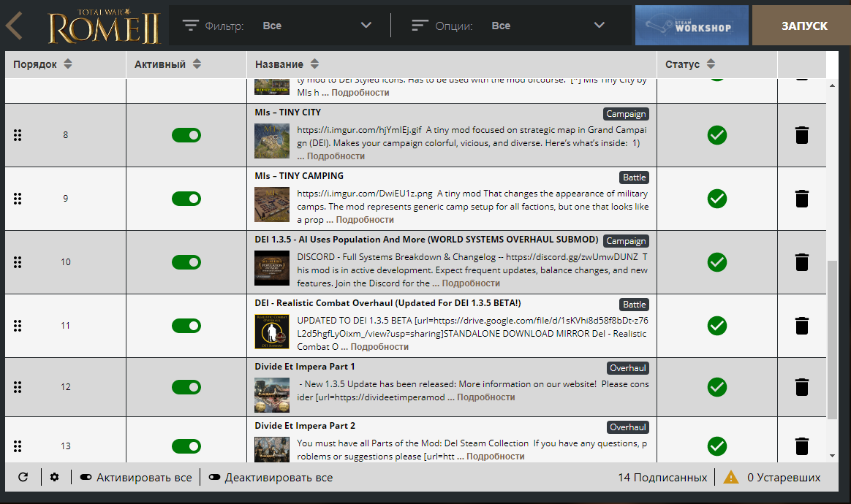Sort by Название column
The image size is (851, 504).
pyautogui.click(x=287, y=64)
